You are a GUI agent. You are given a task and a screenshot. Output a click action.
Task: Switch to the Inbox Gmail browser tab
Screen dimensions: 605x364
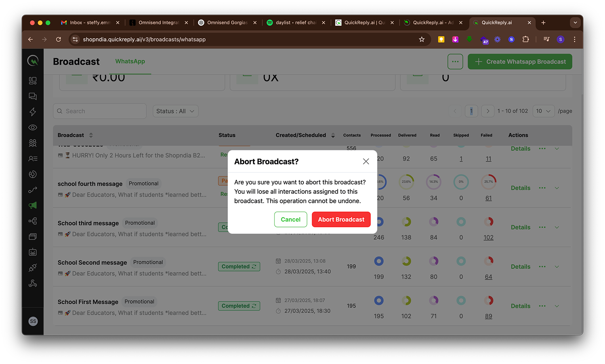[x=90, y=23]
